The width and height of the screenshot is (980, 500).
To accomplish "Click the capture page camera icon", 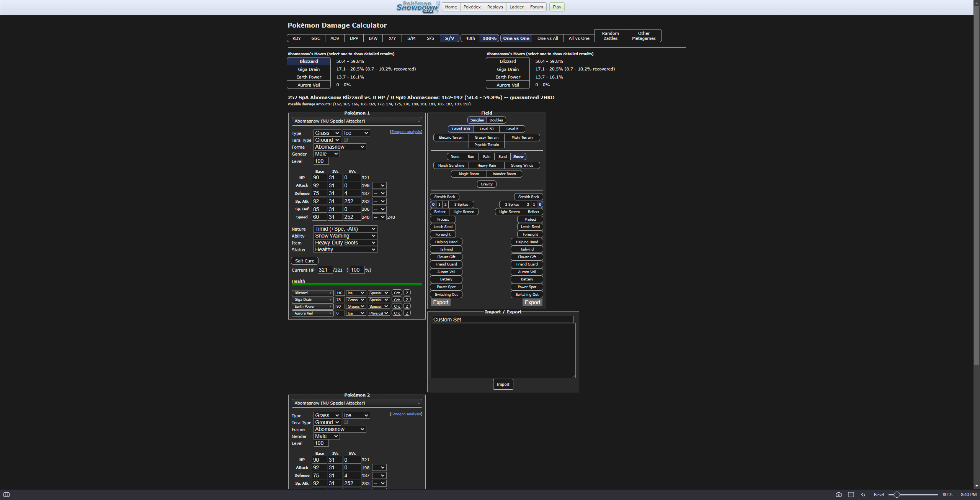I will pos(838,495).
